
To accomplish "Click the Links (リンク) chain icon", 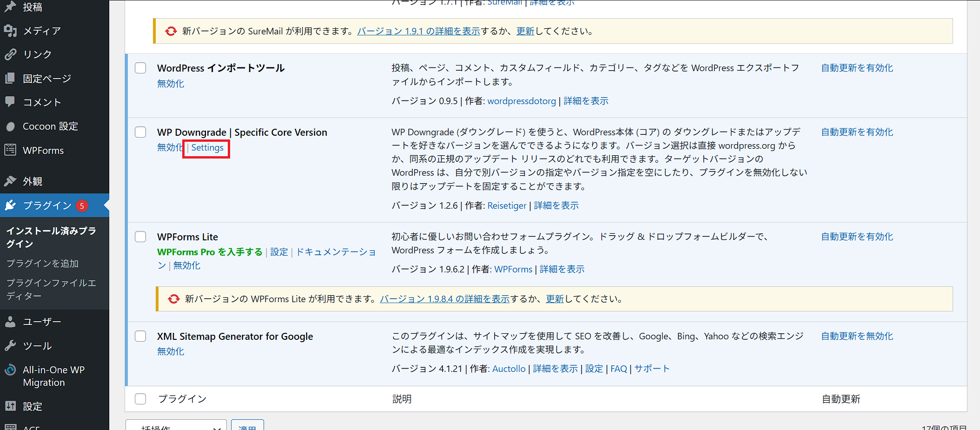I will pos(10,54).
